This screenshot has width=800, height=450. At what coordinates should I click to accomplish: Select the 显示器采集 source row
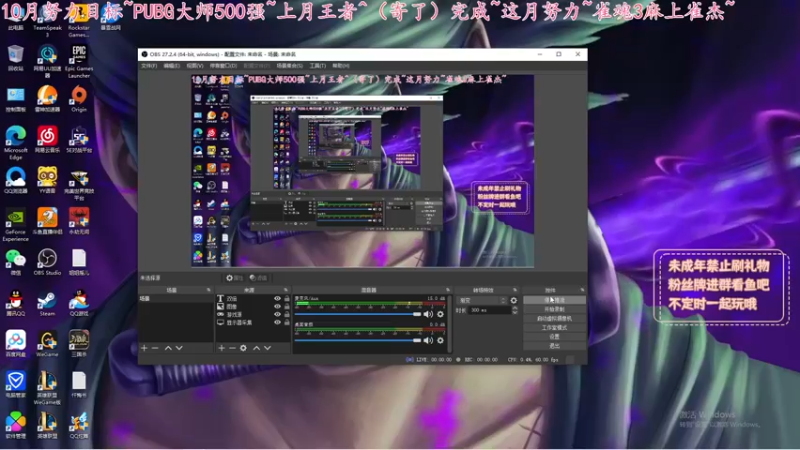click(253, 322)
